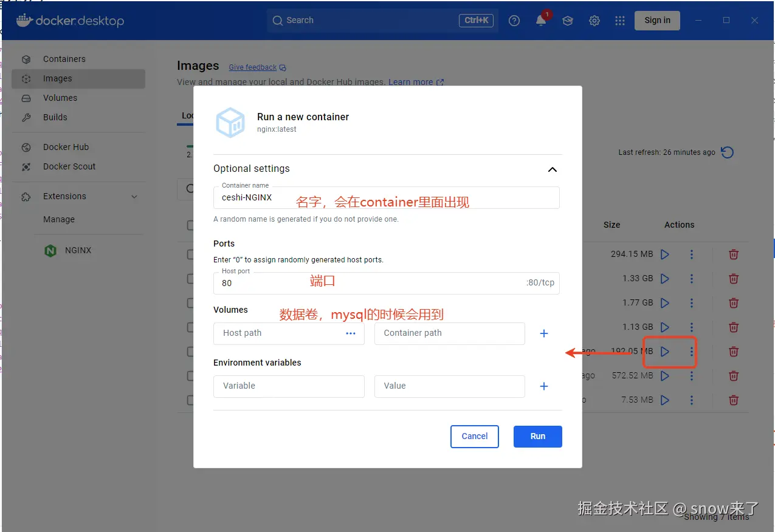Open the notifications bell icon
Screen dimensions: 775x532
pyautogui.click(x=541, y=21)
